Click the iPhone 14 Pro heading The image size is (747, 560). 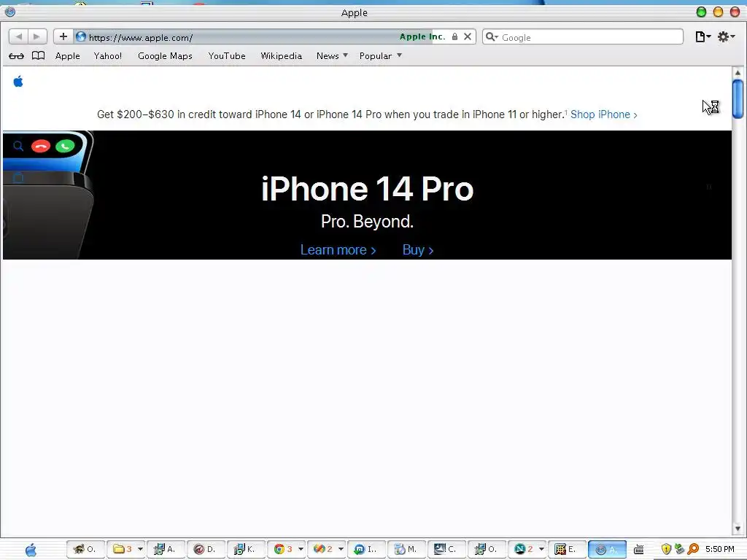point(368,189)
